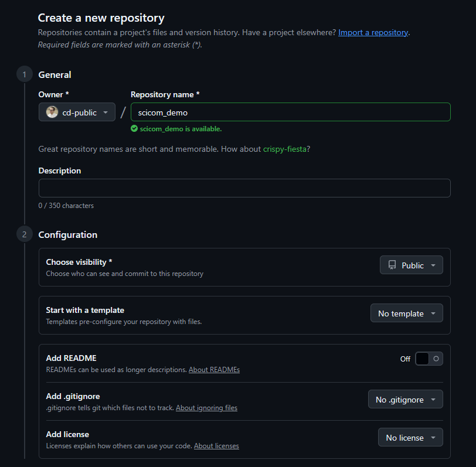Screen dimensions: 476x467
Task: Focus the Description text field
Action: pos(244,188)
